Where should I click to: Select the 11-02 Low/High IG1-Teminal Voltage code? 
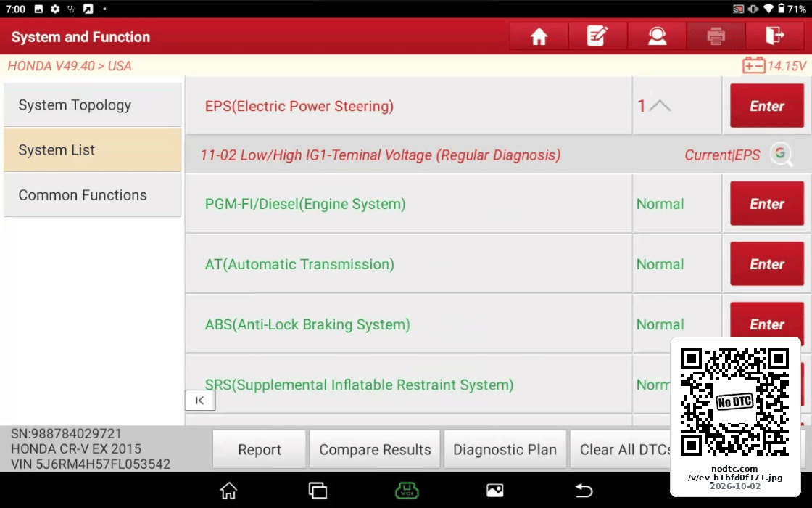[381, 155]
